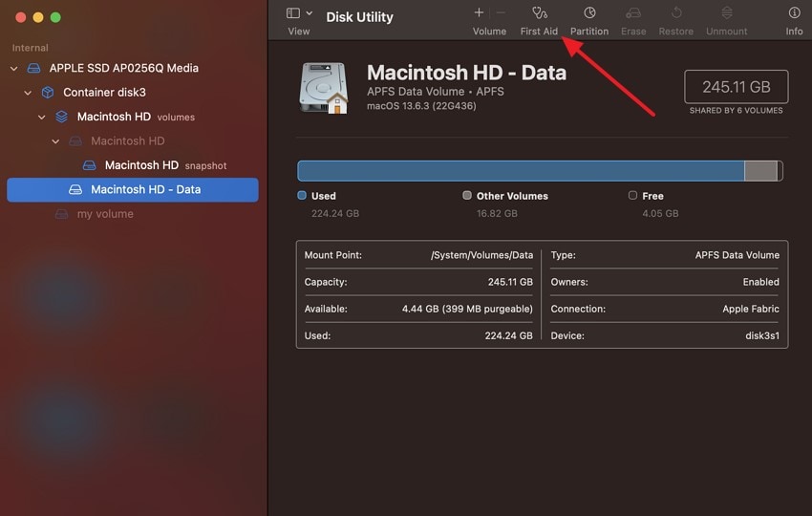
Task: Click the blue Used portion of storage bar
Action: [521, 171]
